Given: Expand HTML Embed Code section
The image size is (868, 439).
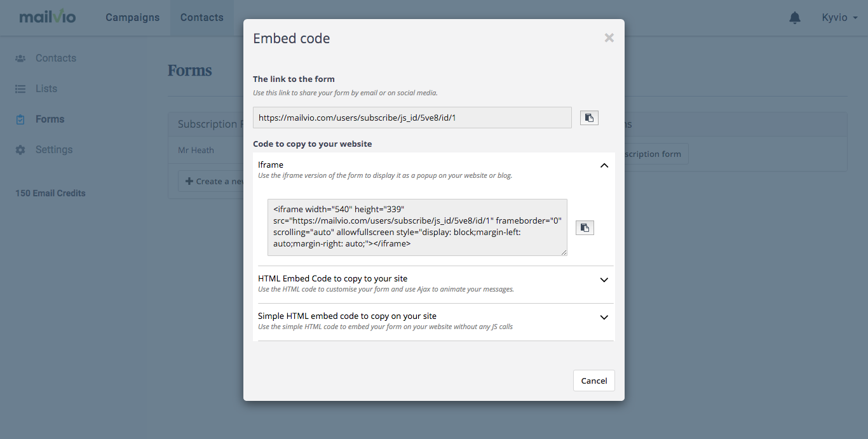Looking at the screenshot, I should point(604,280).
